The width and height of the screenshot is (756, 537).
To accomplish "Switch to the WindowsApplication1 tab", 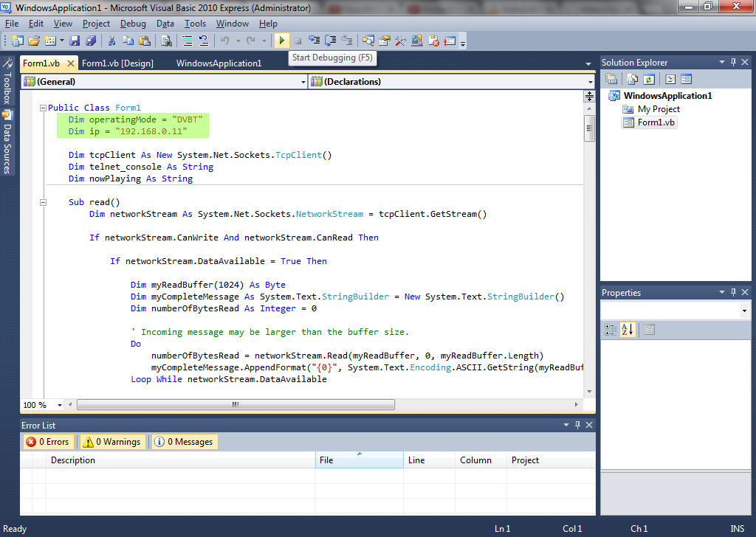I will pos(219,63).
